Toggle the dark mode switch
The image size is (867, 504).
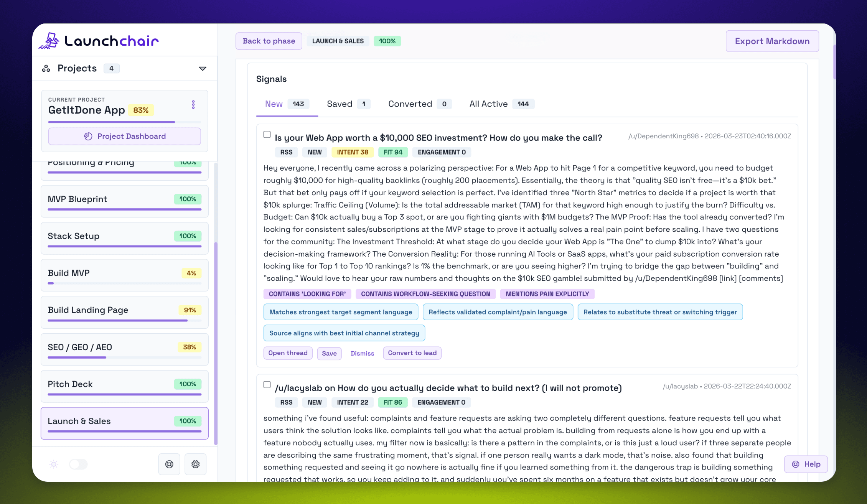click(x=79, y=464)
